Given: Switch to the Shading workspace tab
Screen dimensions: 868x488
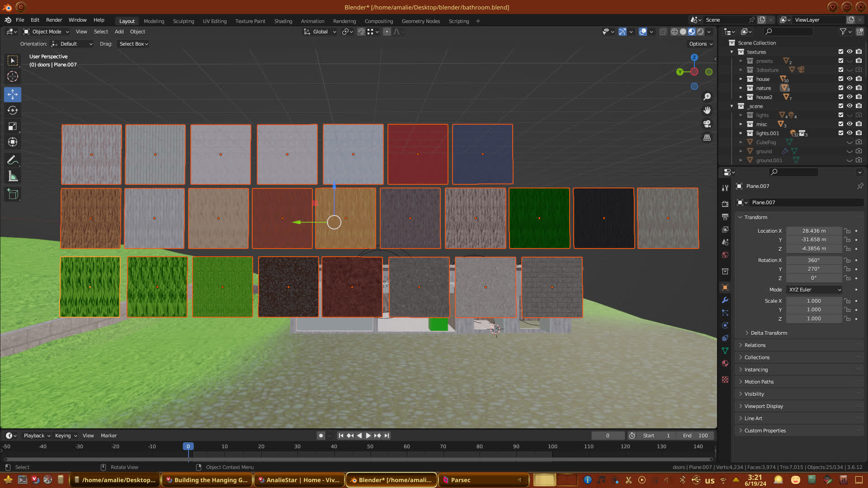Looking at the screenshot, I should point(283,21).
